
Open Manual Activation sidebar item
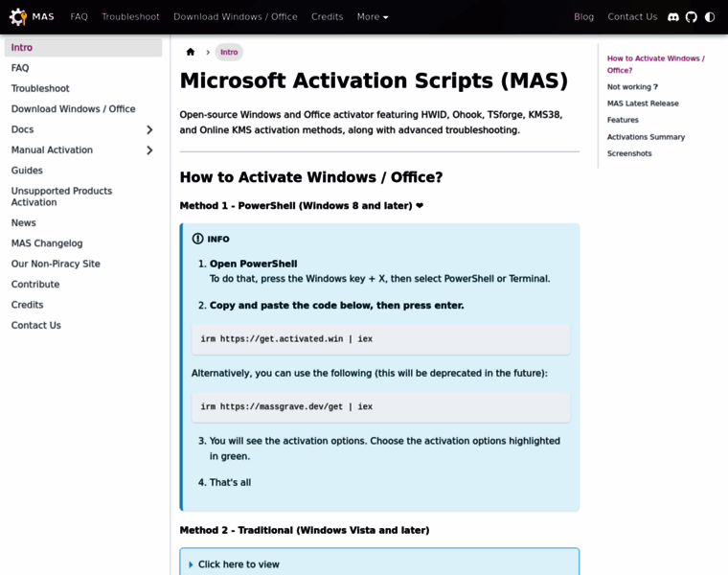(x=52, y=150)
